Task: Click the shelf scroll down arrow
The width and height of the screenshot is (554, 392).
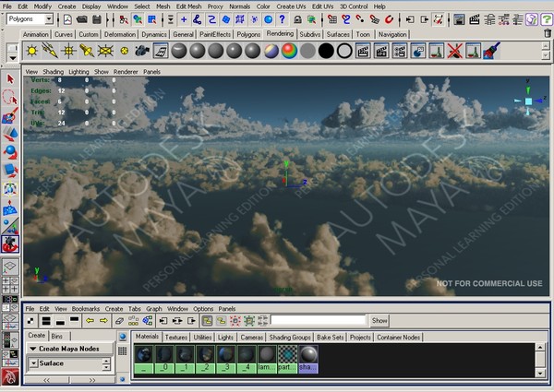Action: pos(546,55)
